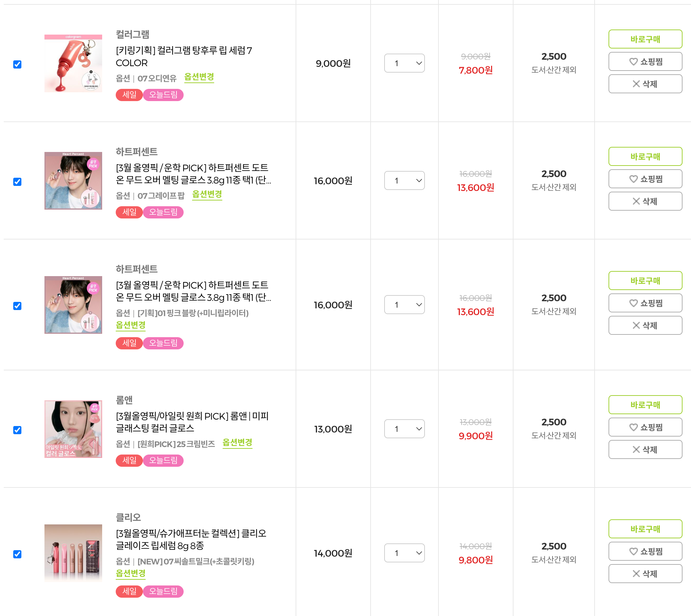691x616 pixels.
Task: Click 오늘드림 badge on 컬러그램 item
Action: (x=163, y=95)
